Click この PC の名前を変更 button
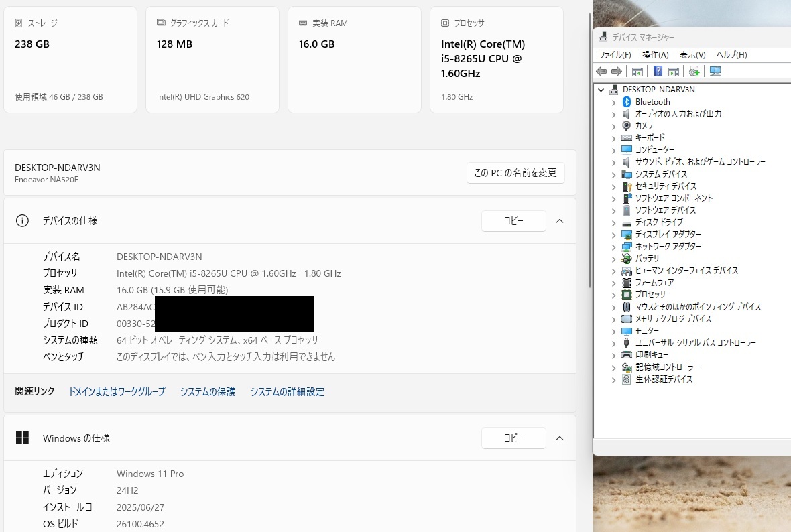Image resolution: width=791 pixels, height=532 pixels. tap(515, 173)
